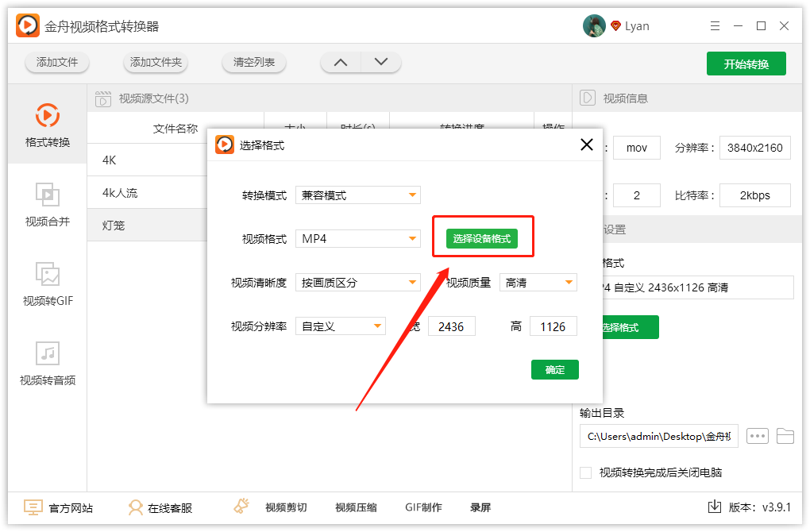Expand the 视频分辨率 自定义 dropdown
The width and height of the screenshot is (810, 532).
340,326
